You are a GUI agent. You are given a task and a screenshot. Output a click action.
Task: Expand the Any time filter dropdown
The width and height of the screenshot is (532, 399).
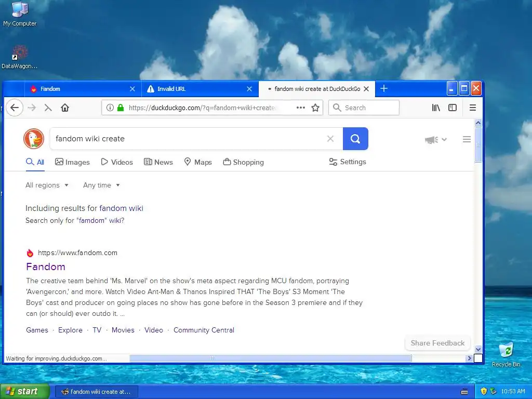pos(101,185)
